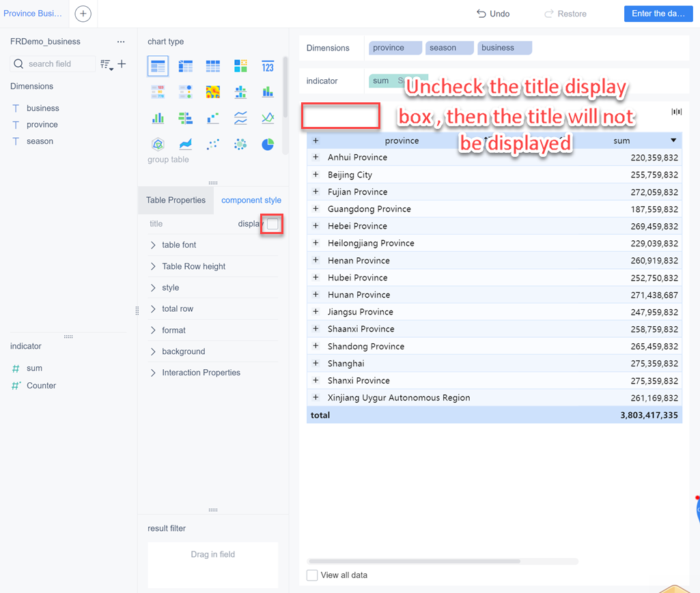Screen dimensions: 700x593
Task: Select the cross table chart type
Action: [185, 66]
